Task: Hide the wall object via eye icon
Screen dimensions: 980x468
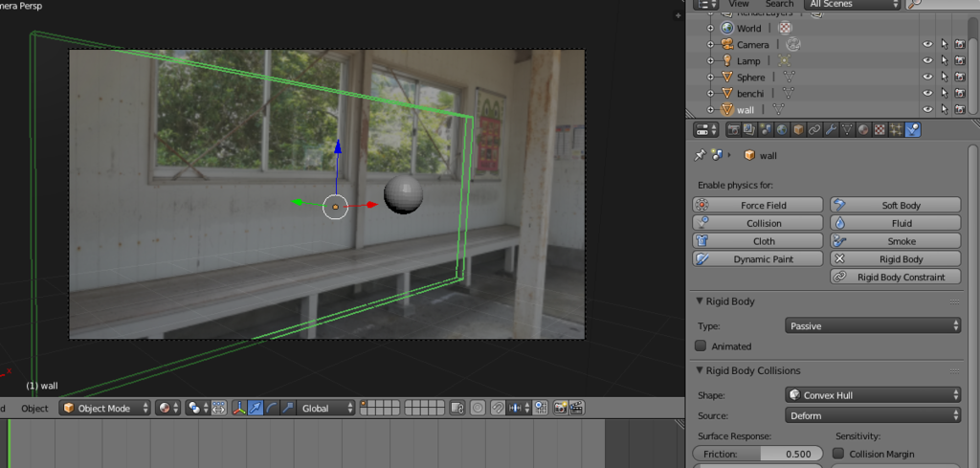Action: (x=927, y=109)
